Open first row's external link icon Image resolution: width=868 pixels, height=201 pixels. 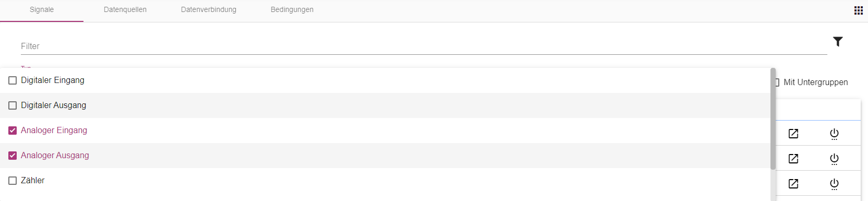tap(793, 134)
